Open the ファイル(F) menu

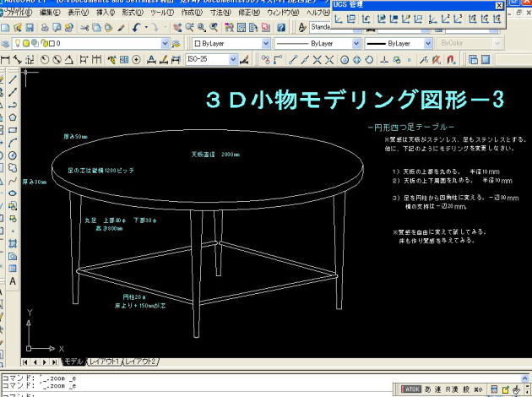[19, 13]
